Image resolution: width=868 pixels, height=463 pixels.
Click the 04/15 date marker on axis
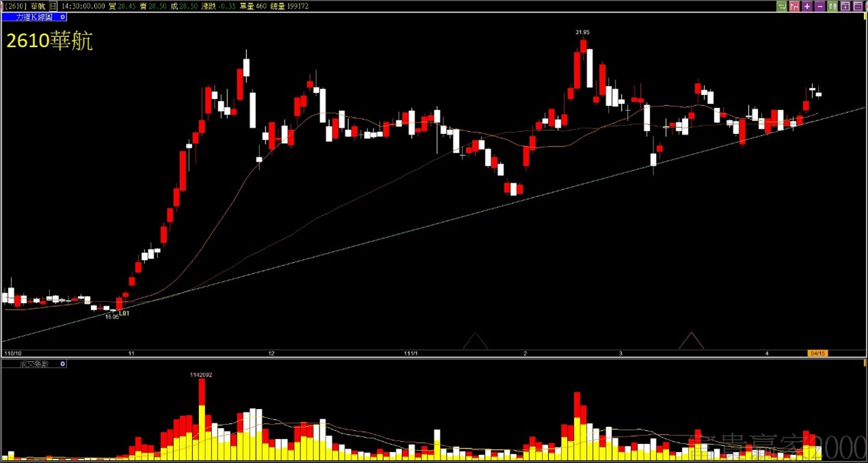[x=817, y=354]
